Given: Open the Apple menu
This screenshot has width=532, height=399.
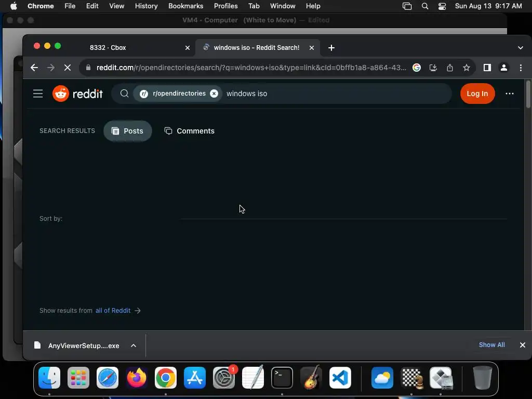Looking at the screenshot, I should (x=14, y=6).
